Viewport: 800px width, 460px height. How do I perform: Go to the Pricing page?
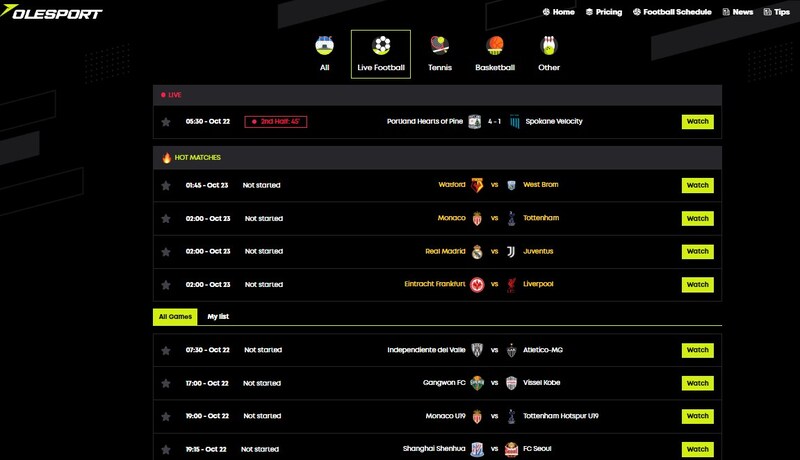603,12
